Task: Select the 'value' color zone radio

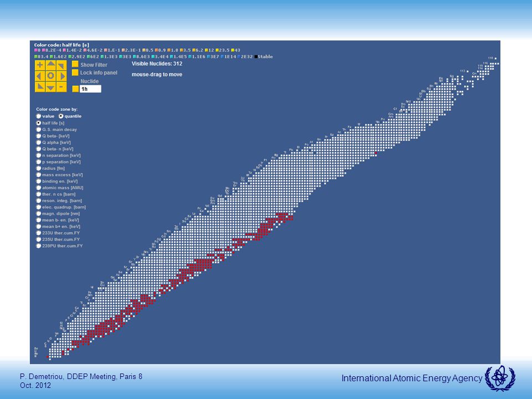Action: click(x=39, y=116)
